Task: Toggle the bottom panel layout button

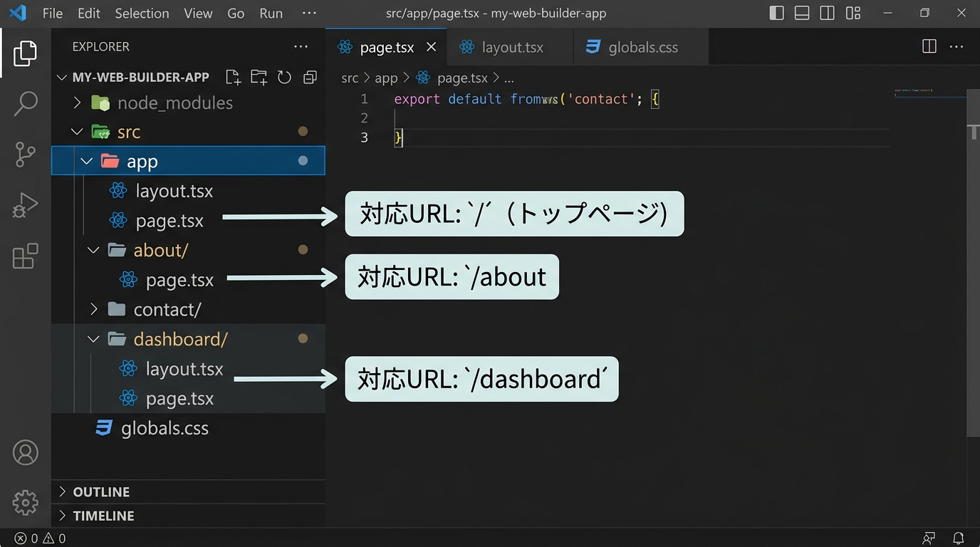Action: [x=802, y=13]
